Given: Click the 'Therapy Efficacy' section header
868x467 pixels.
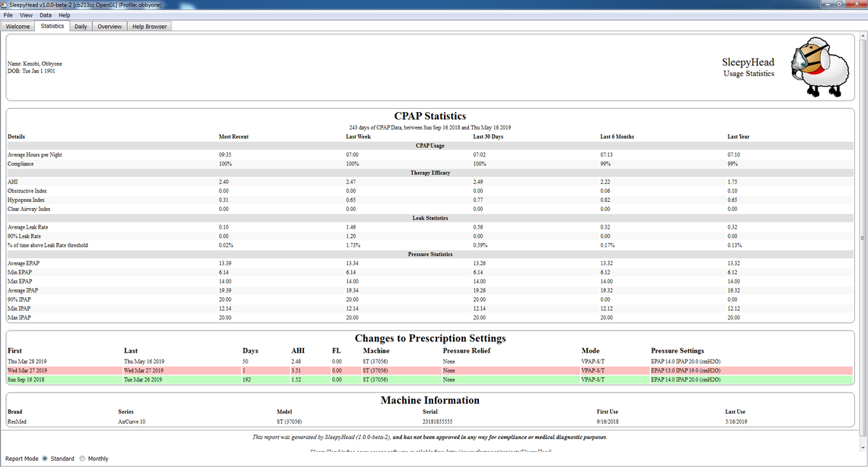Looking at the screenshot, I should [430, 173].
